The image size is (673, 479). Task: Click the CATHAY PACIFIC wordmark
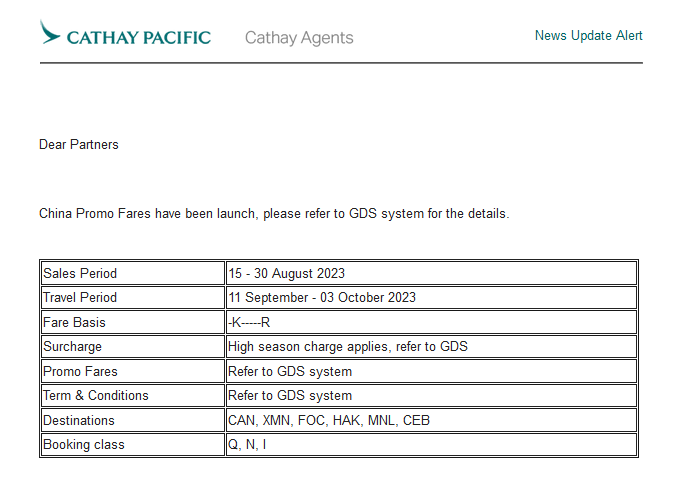coord(139,38)
